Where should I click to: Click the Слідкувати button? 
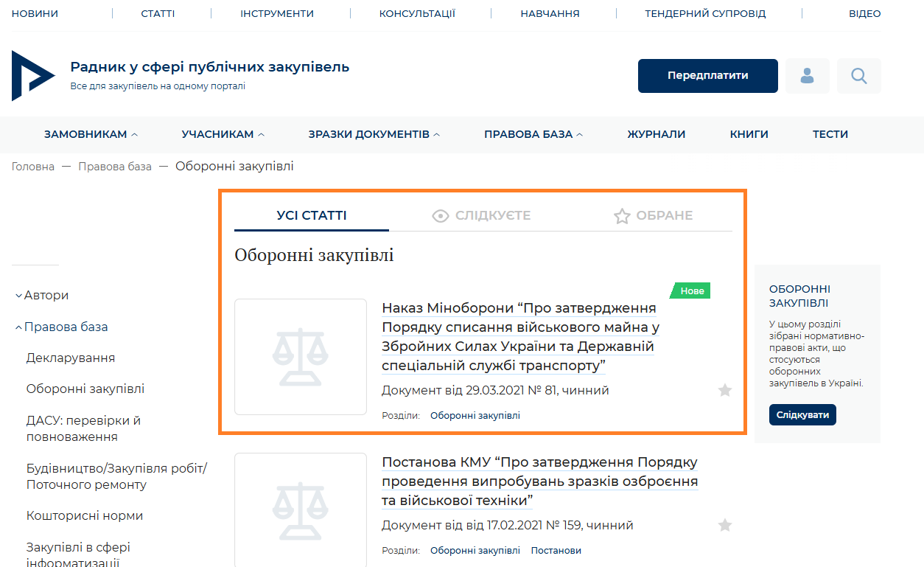tap(802, 414)
